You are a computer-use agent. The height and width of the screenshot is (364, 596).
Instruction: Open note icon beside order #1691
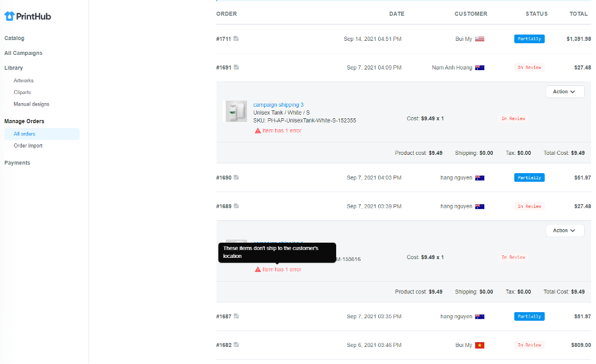[x=236, y=67]
